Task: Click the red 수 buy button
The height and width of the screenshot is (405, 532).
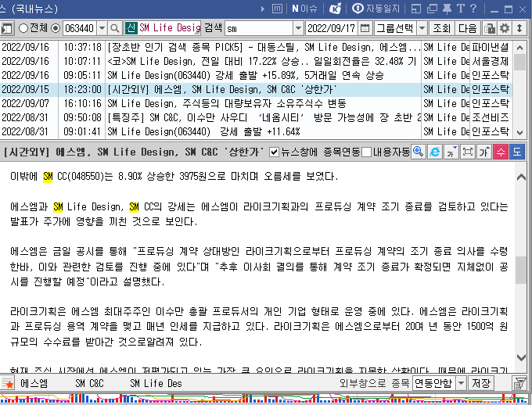Action: [x=501, y=152]
